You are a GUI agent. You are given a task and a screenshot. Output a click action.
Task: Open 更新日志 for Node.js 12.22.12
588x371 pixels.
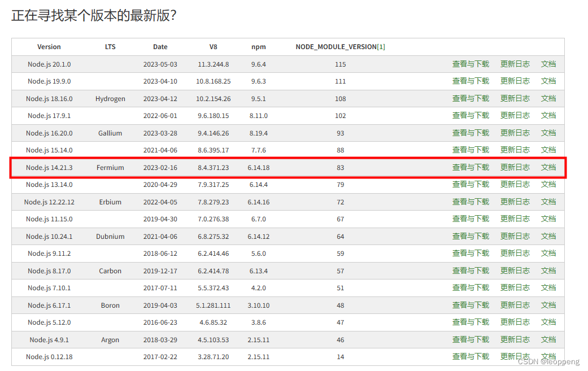click(x=515, y=202)
